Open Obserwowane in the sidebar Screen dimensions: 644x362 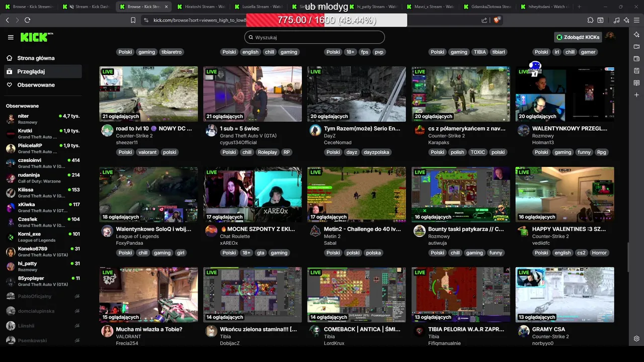click(x=43, y=85)
